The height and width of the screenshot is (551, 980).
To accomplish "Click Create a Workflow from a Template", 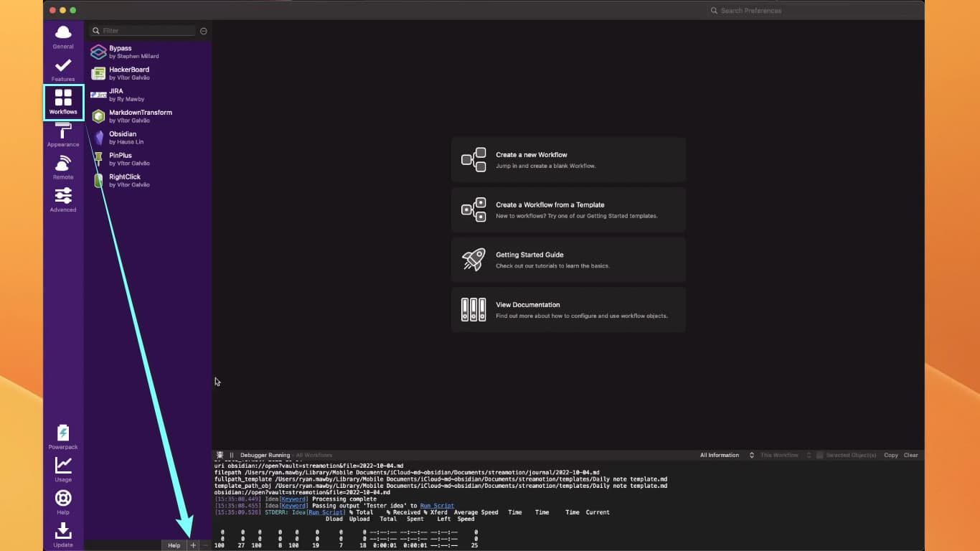I will coord(568,209).
